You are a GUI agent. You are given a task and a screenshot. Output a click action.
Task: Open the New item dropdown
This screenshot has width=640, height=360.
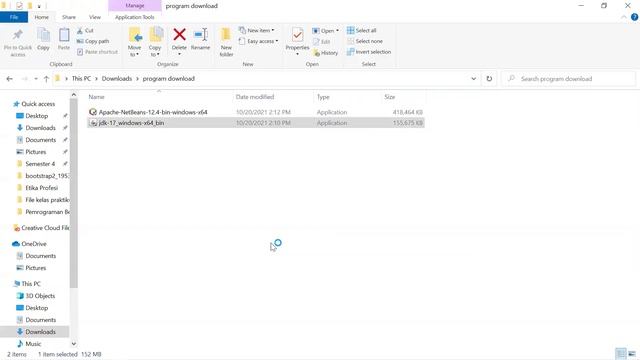coord(257,31)
